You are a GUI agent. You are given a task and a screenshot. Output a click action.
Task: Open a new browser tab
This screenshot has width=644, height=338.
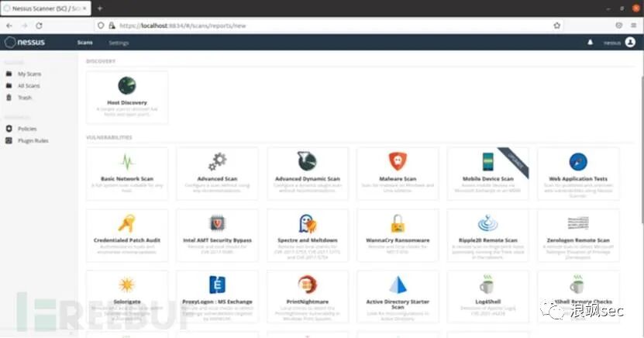(100, 9)
